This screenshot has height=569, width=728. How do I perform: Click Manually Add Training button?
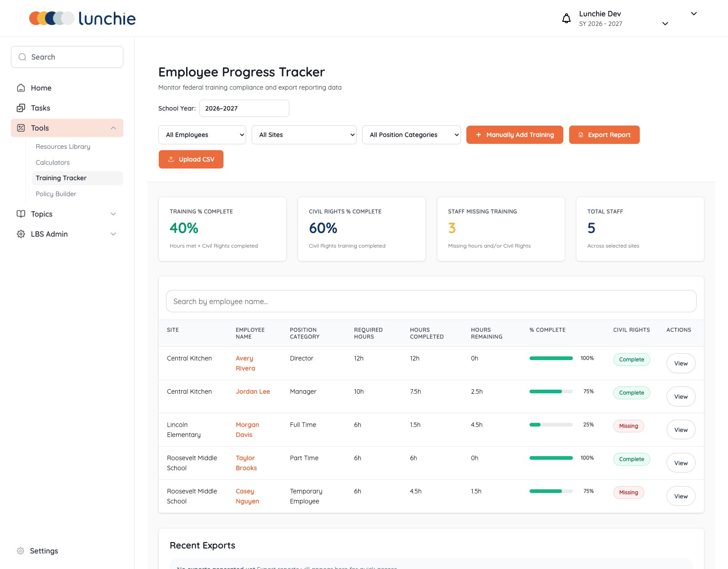[x=515, y=135]
